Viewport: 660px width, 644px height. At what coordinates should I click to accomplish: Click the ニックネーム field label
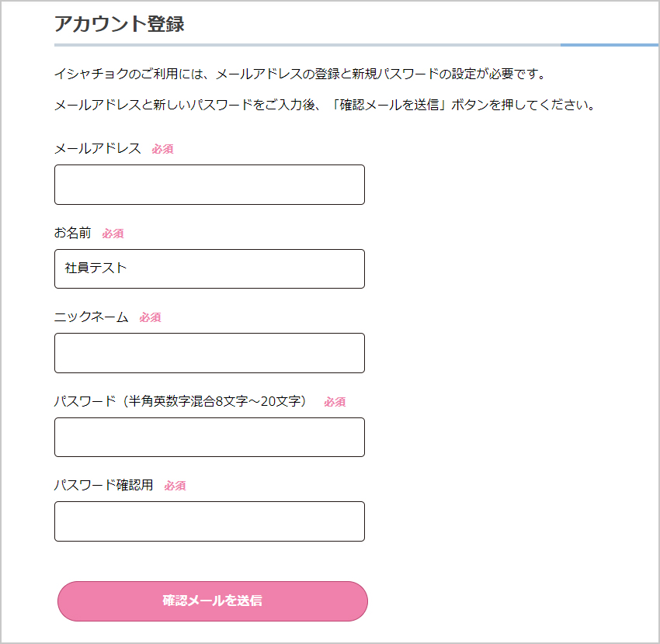click(x=92, y=317)
